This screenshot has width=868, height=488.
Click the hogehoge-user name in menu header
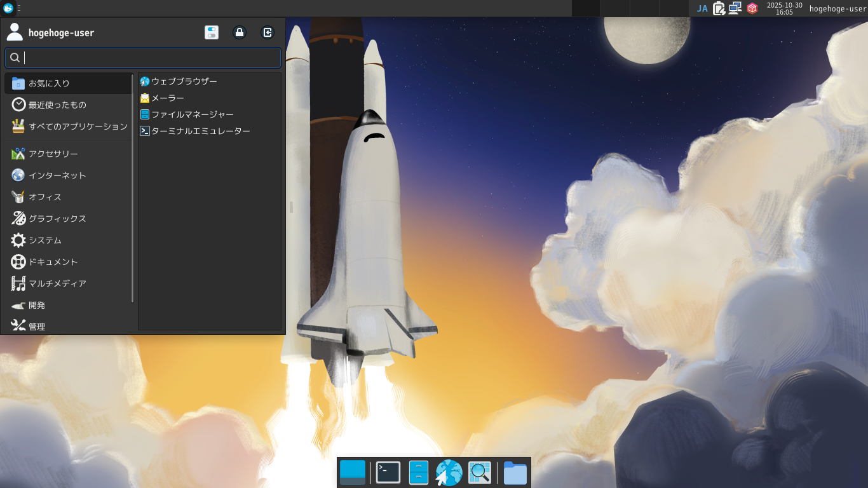point(61,33)
